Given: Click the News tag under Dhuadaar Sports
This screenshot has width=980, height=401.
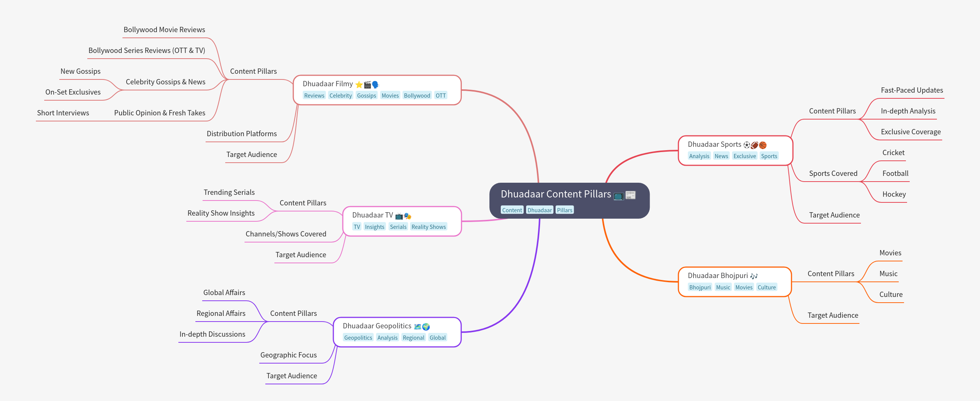Looking at the screenshot, I should (x=721, y=156).
